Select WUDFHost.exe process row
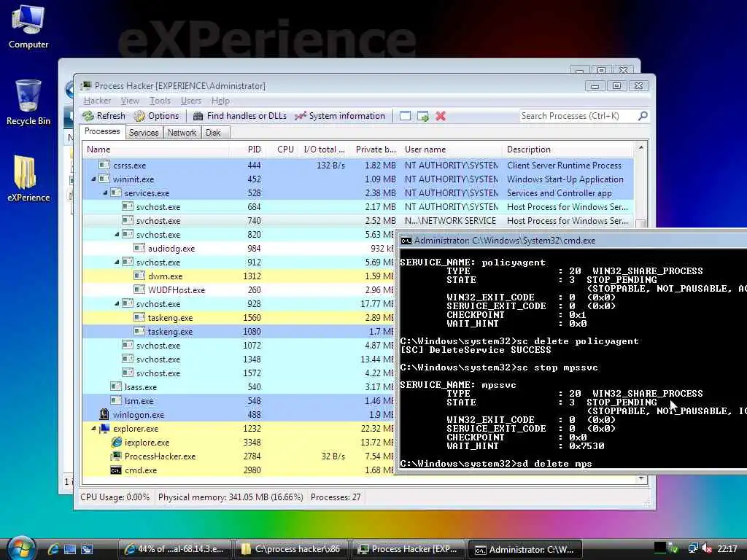This screenshot has width=747, height=560. pyautogui.click(x=238, y=289)
